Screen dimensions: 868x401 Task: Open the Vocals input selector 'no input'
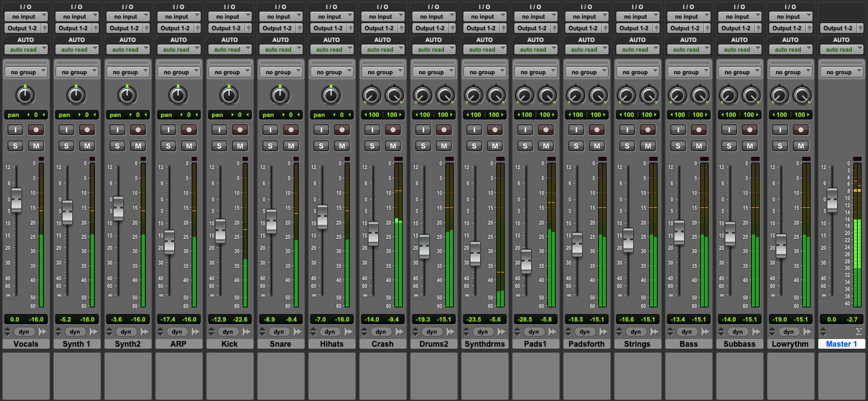[25, 17]
